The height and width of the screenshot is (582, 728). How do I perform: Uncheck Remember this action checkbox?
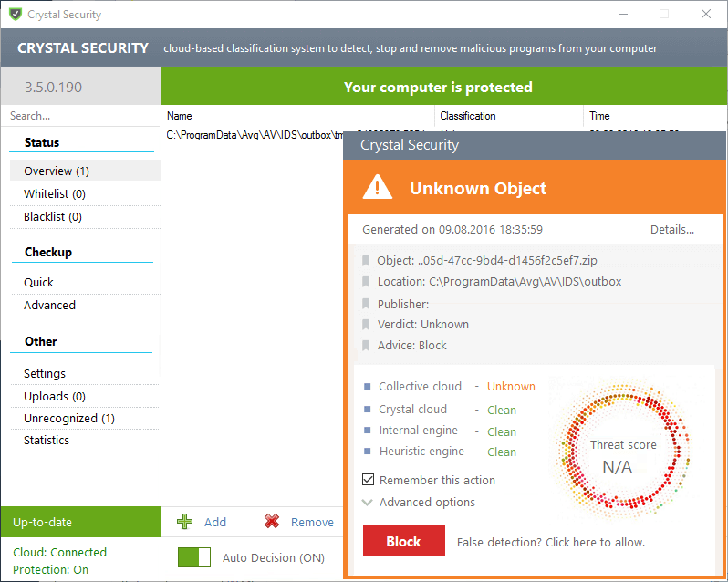click(x=368, y=480)
